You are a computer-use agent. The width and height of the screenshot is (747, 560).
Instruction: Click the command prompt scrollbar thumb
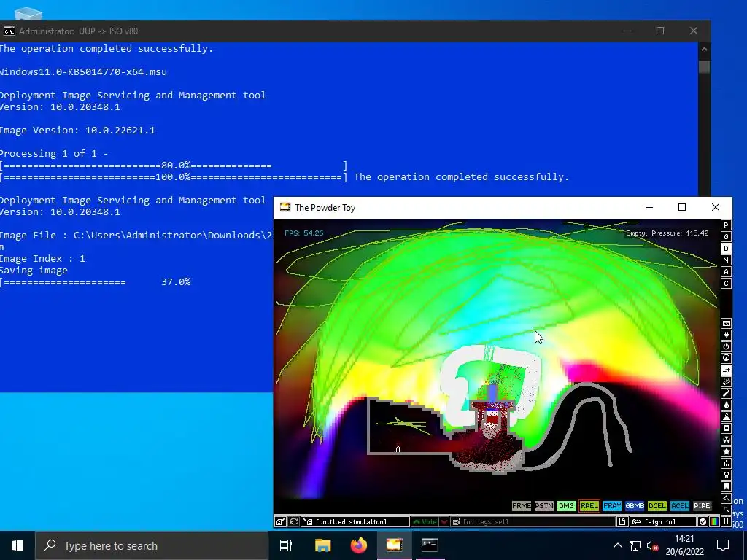point(704,66)
